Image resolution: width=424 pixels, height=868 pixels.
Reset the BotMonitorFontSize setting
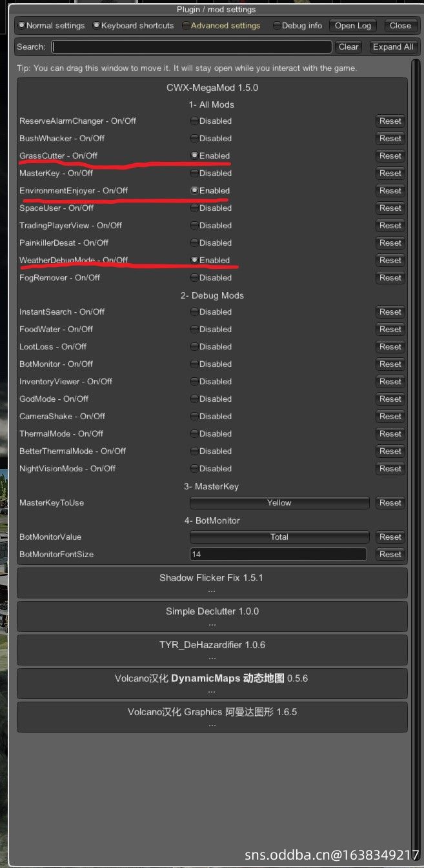(x=390, y=555)
